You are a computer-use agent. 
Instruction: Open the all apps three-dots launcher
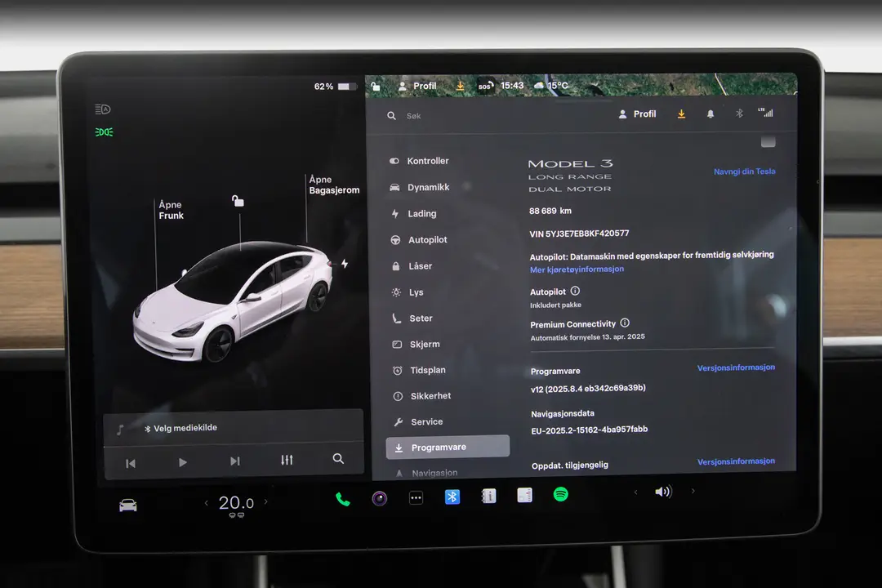416,498
